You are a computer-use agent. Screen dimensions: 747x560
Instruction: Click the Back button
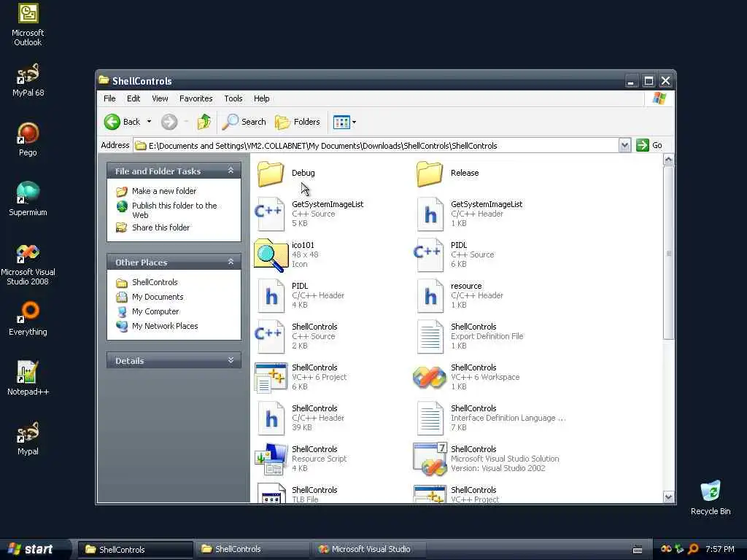click(123, 122)
